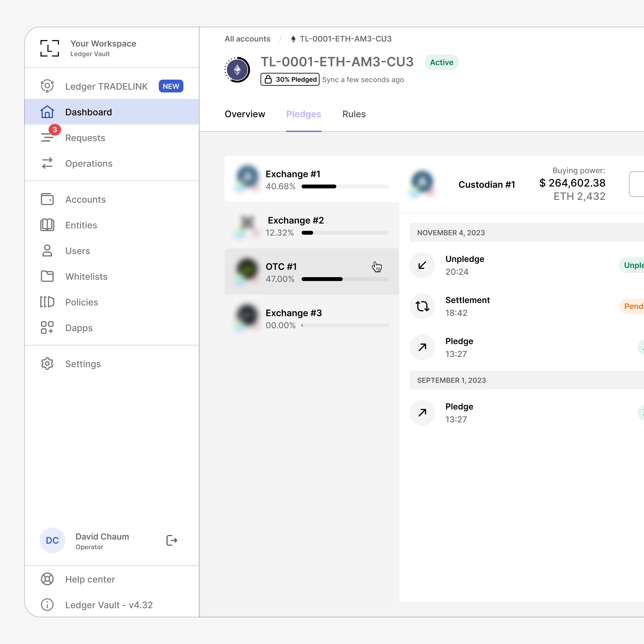644x644 pixels.
Task: Click the Operations arrows icon
Action: point(47,163)
